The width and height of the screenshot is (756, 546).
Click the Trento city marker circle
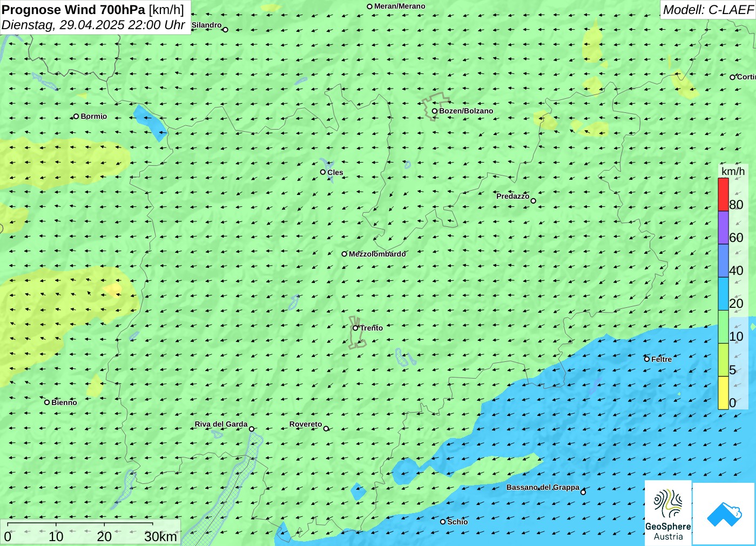click(x=355, y=328)
